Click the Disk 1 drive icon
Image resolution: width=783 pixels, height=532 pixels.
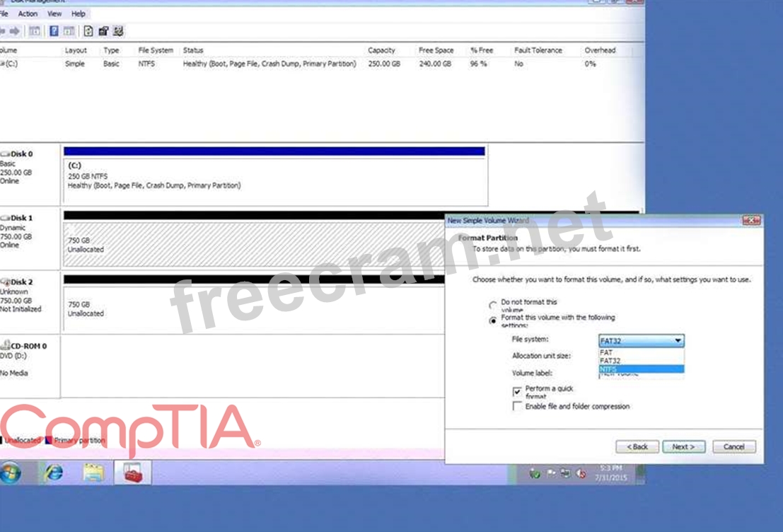(x=6, y=218)
